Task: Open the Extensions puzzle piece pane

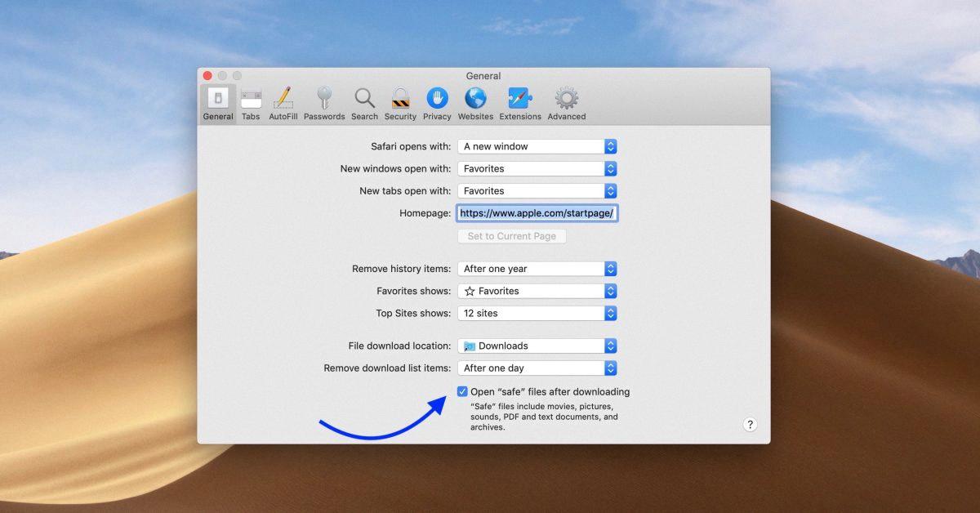Action: pos(520,104)
